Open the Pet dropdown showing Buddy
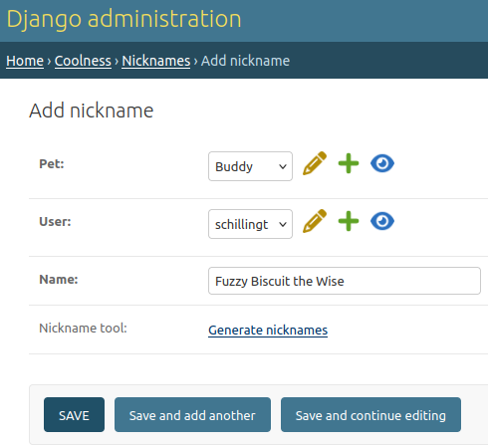Viewport: 488px width, 448px height. tap(250, 166)
